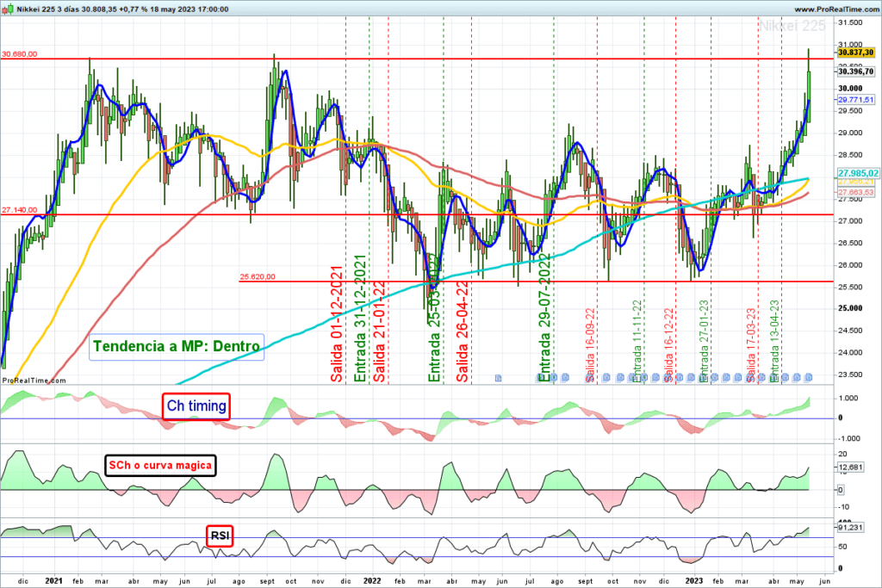Viewport: 882px width, 588px height.
Task: Click the red 27.663,53 moving average tag
Action: (855, 192)
